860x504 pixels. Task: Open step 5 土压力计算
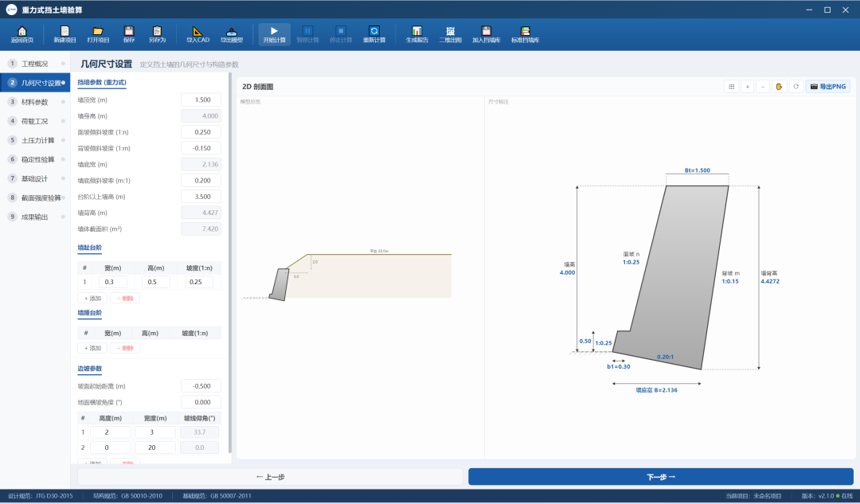35,140
